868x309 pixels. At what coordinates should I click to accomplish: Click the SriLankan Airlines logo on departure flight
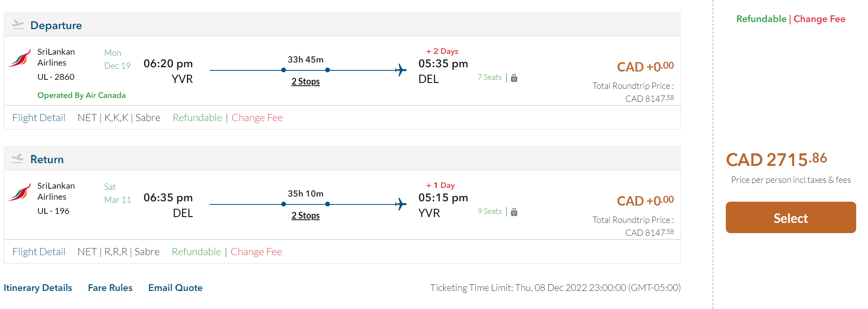point(20,58)
